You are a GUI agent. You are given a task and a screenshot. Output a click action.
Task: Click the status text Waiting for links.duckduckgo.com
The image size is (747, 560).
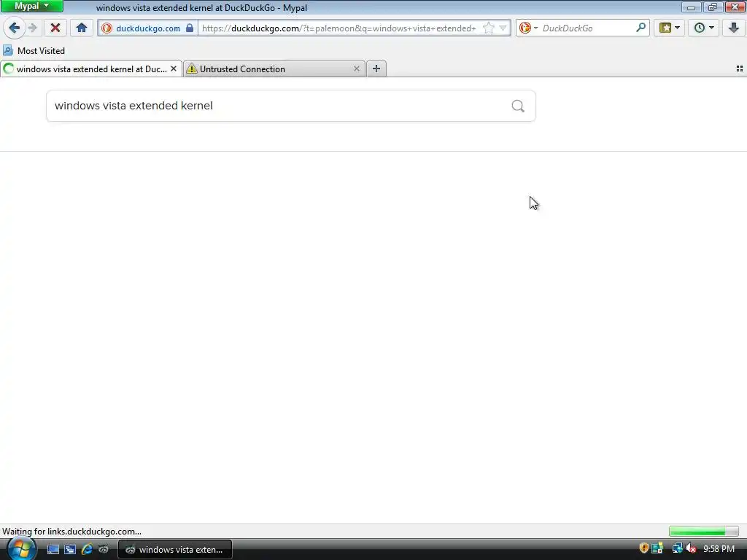(72, 532)
